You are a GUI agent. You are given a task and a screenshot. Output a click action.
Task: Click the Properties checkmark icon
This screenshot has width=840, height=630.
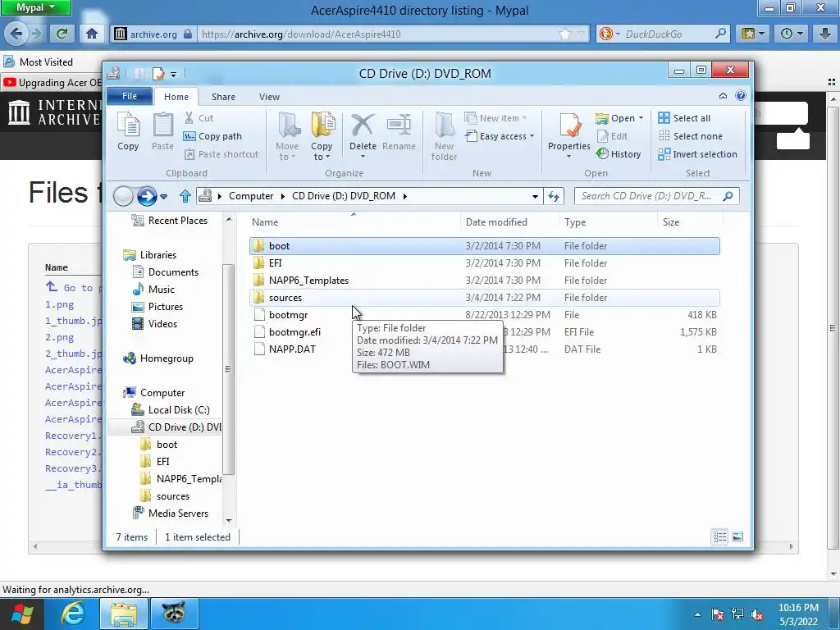pyautogui.click(x=569, y=125)
